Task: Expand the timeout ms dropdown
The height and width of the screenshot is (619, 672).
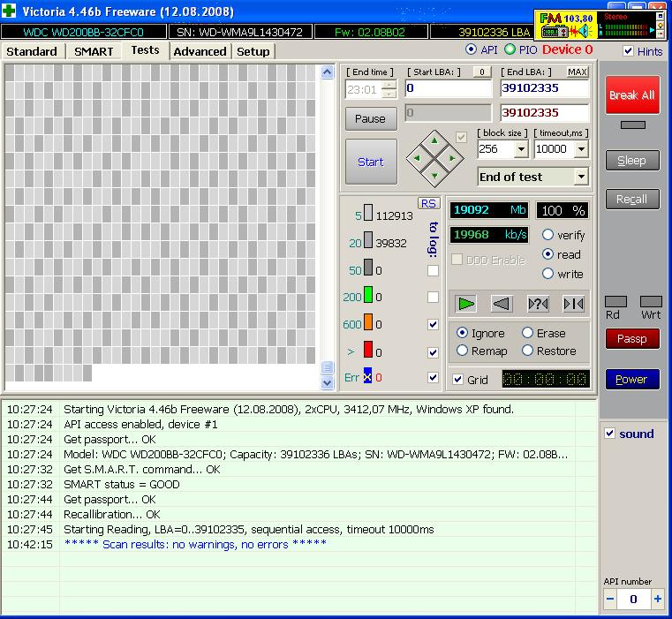Action: pyautogui.click(x=580, y=149)
